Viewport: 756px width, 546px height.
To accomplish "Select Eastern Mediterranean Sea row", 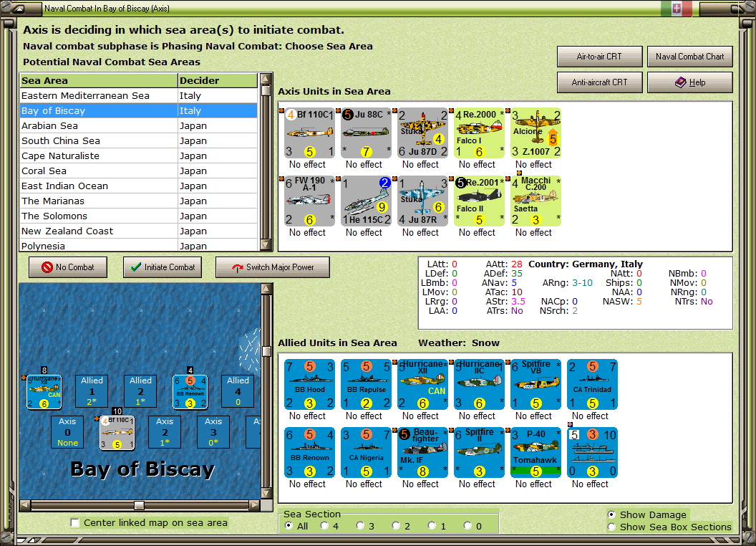I will coord(138,95).
